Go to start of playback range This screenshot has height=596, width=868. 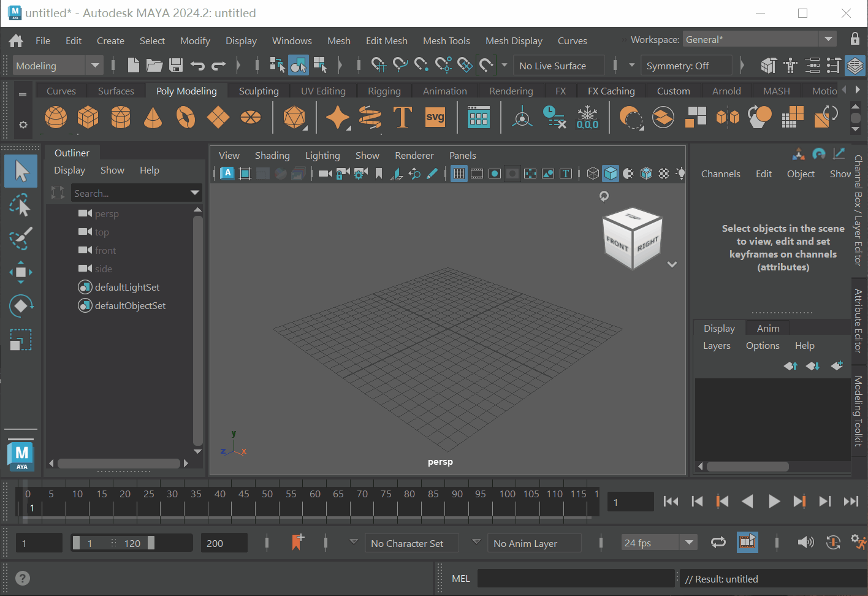(x=671, y=501)
